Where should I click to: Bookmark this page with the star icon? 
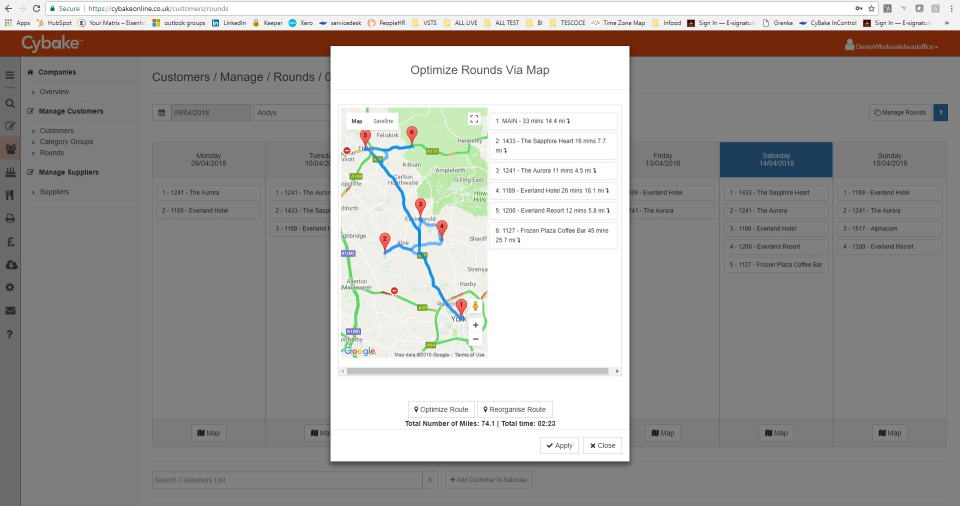click(x=871, y=9)
